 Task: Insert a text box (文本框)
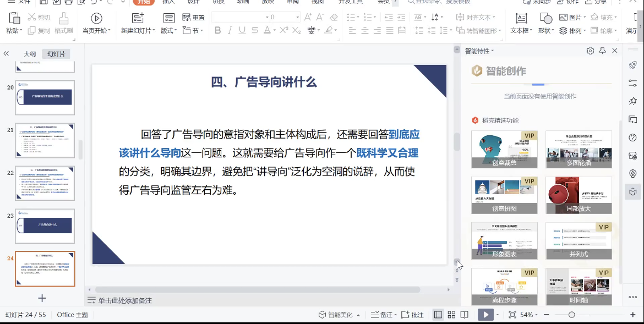pos(521,19)
